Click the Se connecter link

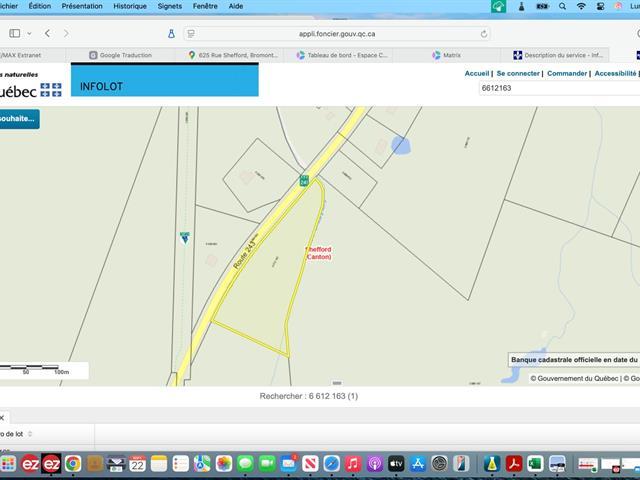[x=518, y=73]
